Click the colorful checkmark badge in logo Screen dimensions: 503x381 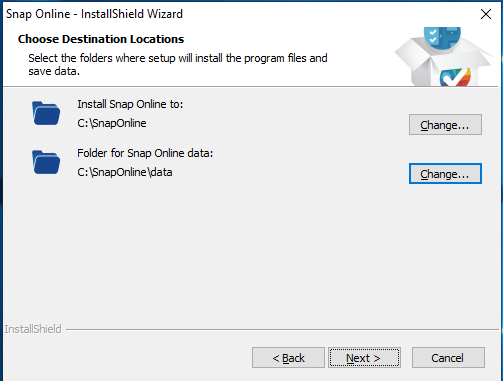pyautogui.click(x=455, y=77)
